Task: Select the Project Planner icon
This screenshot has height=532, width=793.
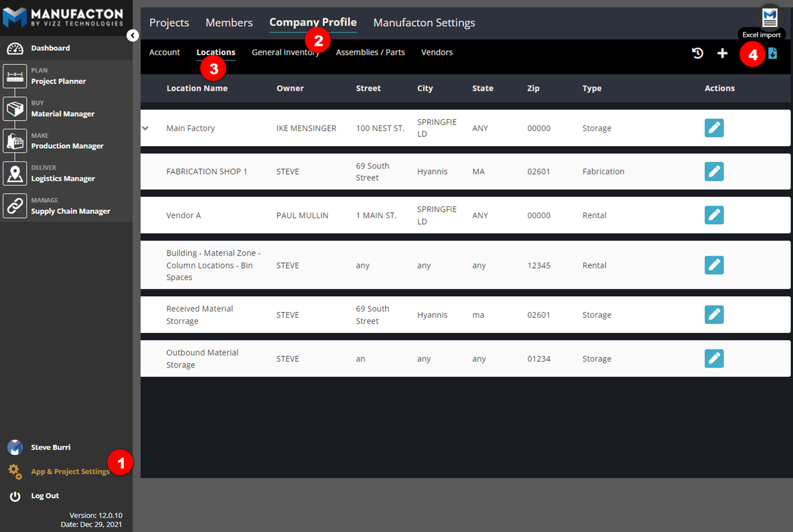Action: tap(15, 76)
